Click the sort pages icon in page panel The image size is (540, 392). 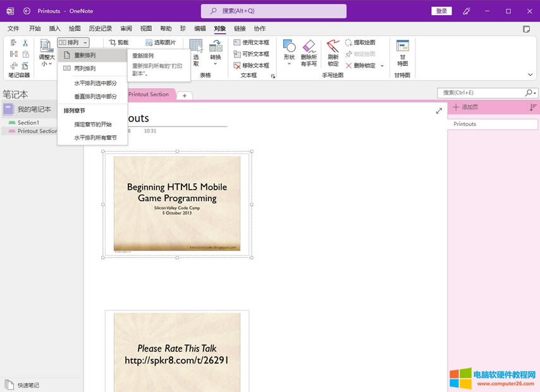coord(532,107)
